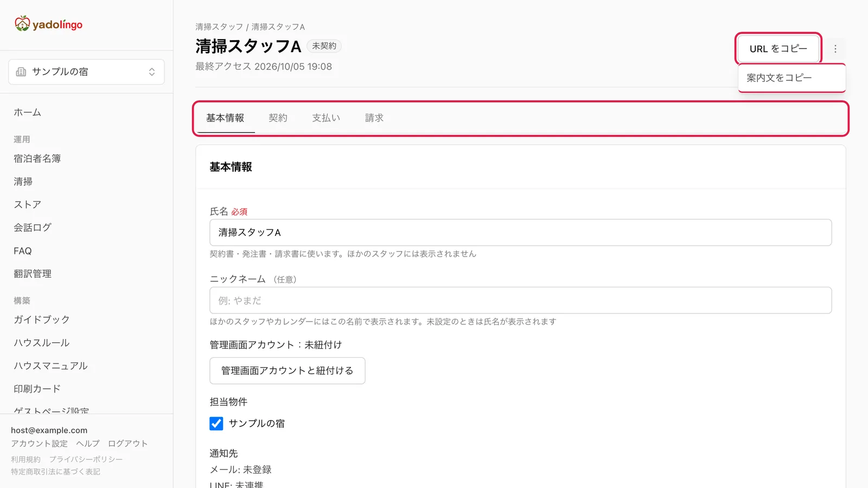Open 会話ログ in sidebar
868x488 pixels.
coord(33,228)
